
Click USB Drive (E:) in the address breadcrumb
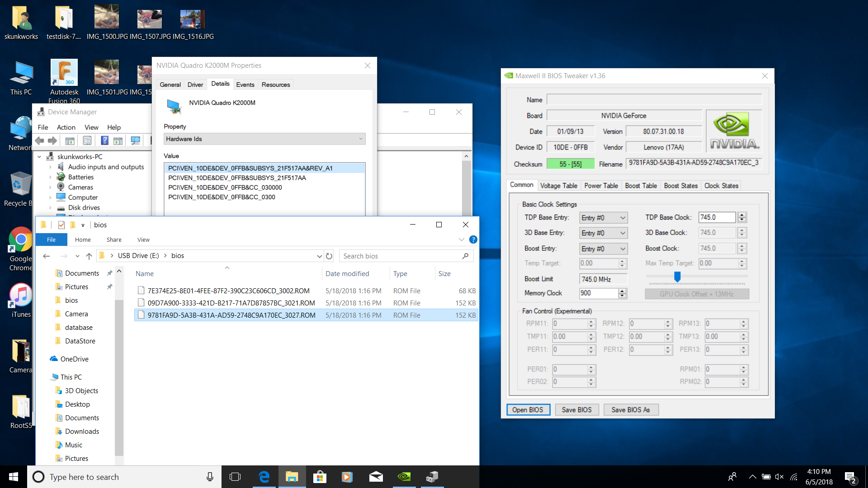(x=138, y=256)
